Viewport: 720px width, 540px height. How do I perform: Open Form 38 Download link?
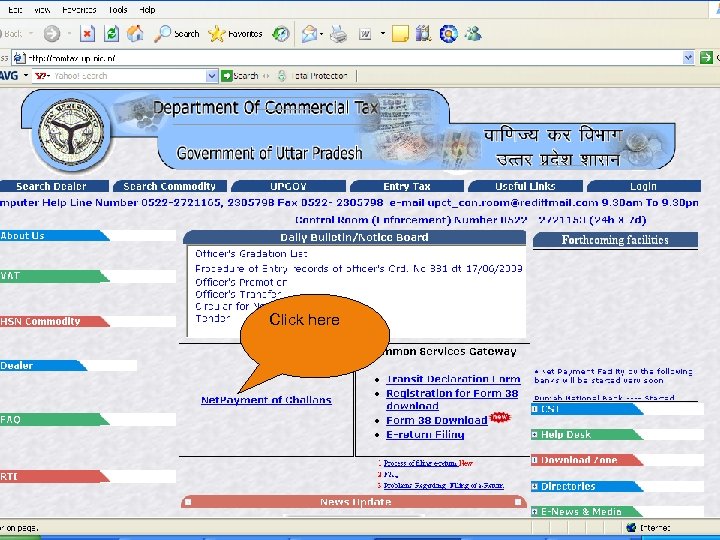pyautogui.click(x=437, y=420)
